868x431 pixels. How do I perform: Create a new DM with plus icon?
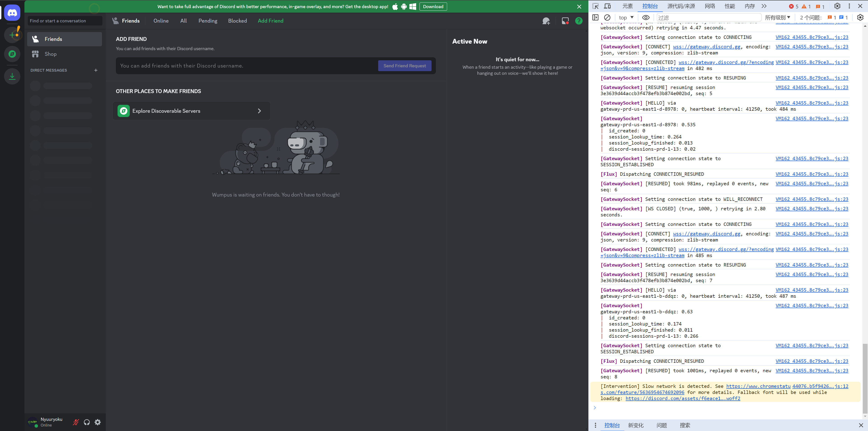tap(96, 70)
